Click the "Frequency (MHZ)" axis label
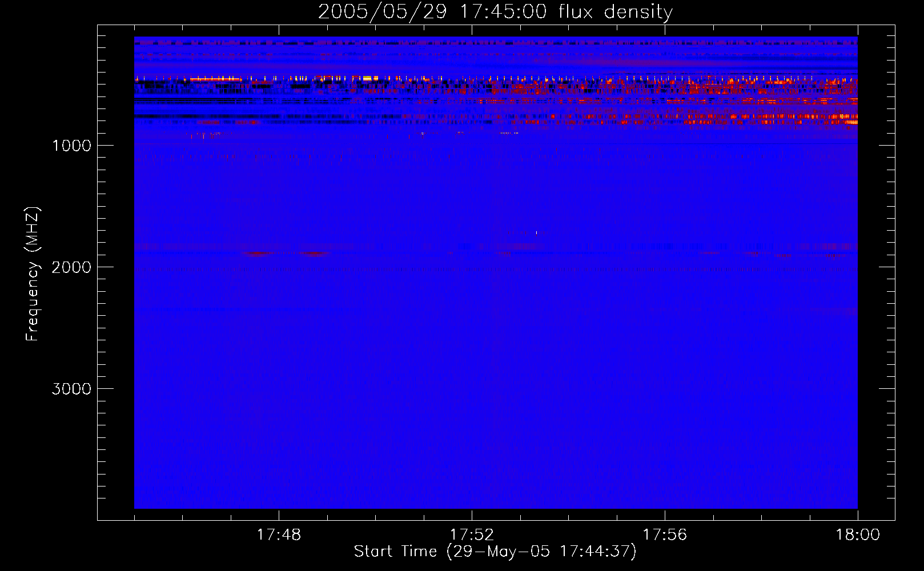The image size is (924, 571). click(x=33, y=274)
